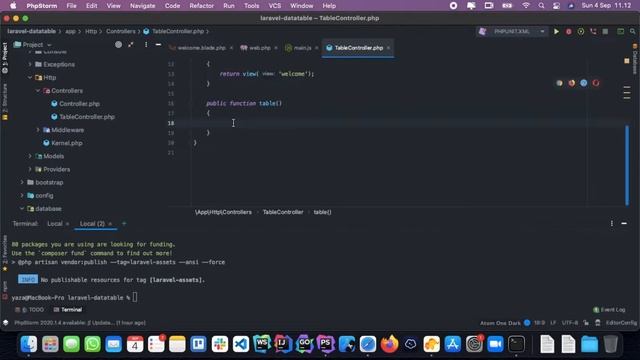Open Structure side tool window
The height and width of the screenshot is (360, 640).
tap(5, 102)
